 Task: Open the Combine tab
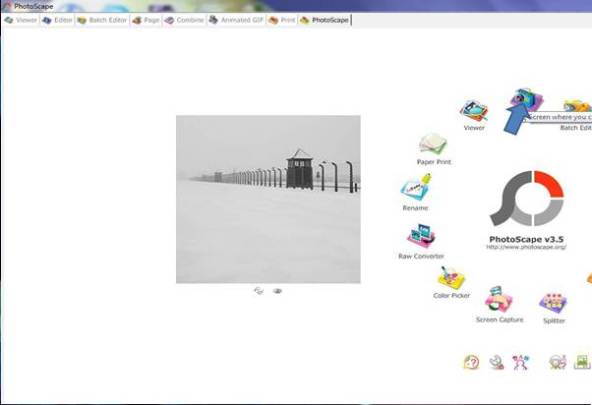click(185, 20)
